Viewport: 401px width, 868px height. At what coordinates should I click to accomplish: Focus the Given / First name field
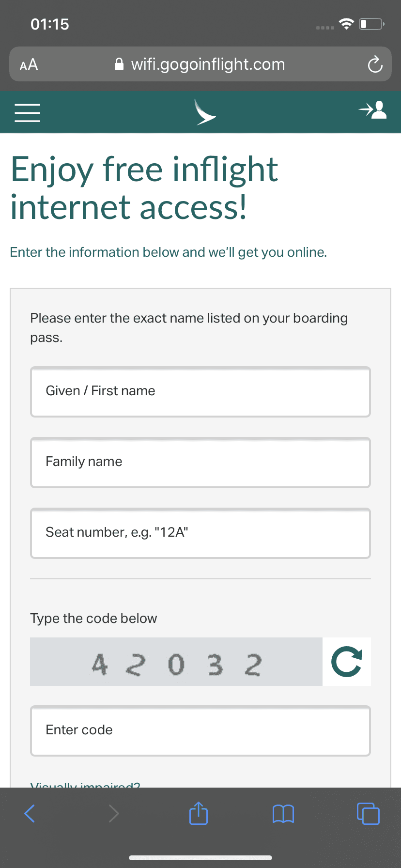(200, 391)
